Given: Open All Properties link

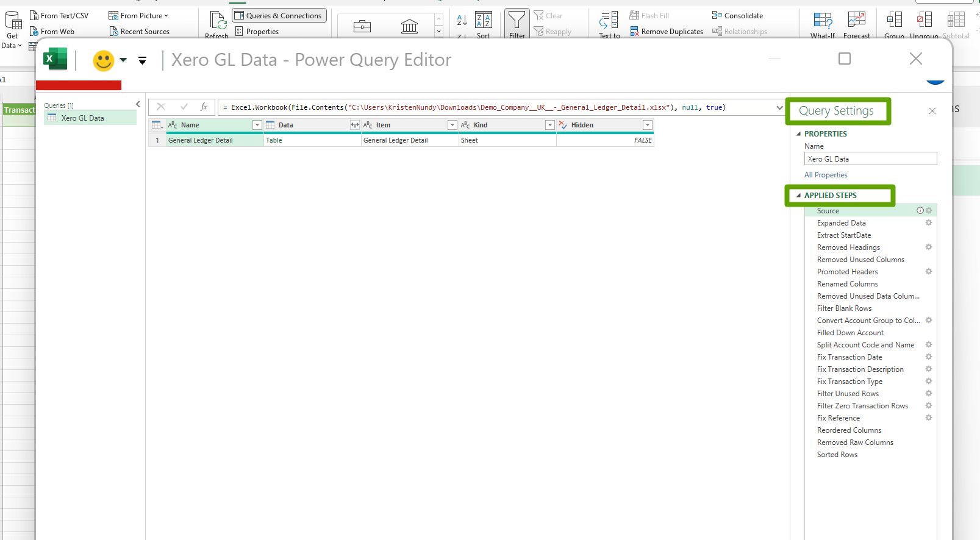Looking at the screenshot, I should pyautogui.click(x=826, y=175).
